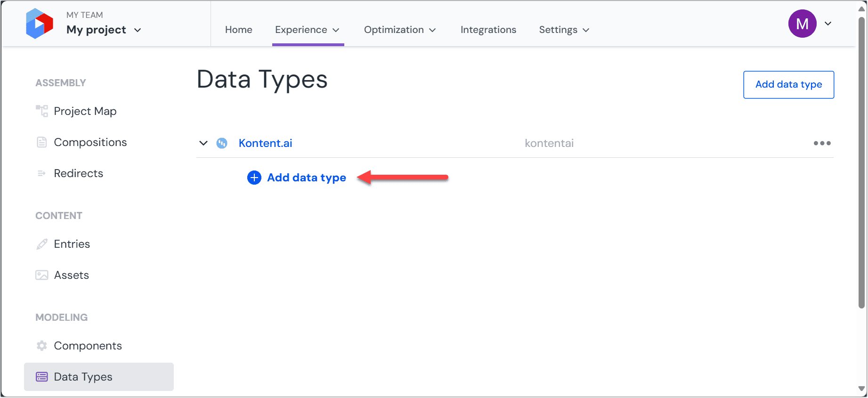868x398 pixels.
Task: Open the Integrations tab
Action: pyautogui.click(x=488, y=30)
